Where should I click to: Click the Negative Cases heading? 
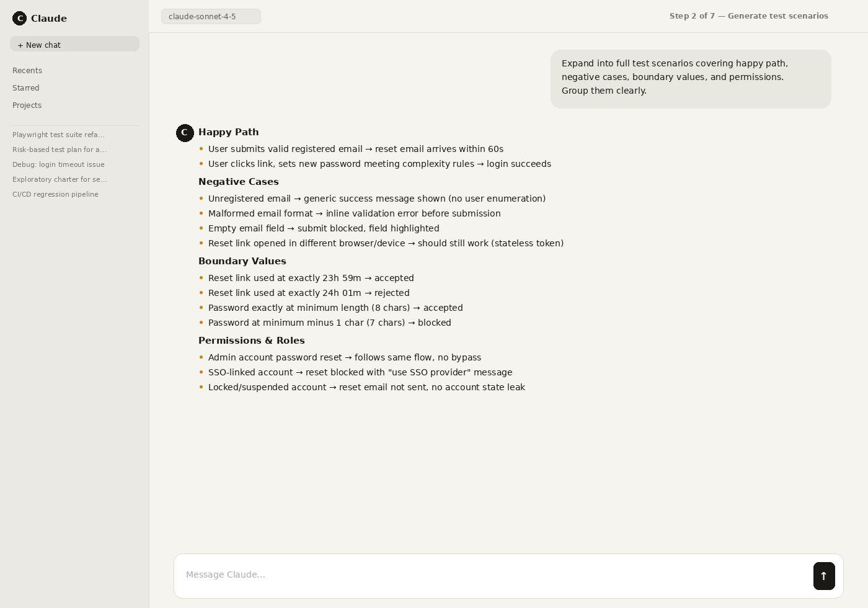click(x=239, y=181)
